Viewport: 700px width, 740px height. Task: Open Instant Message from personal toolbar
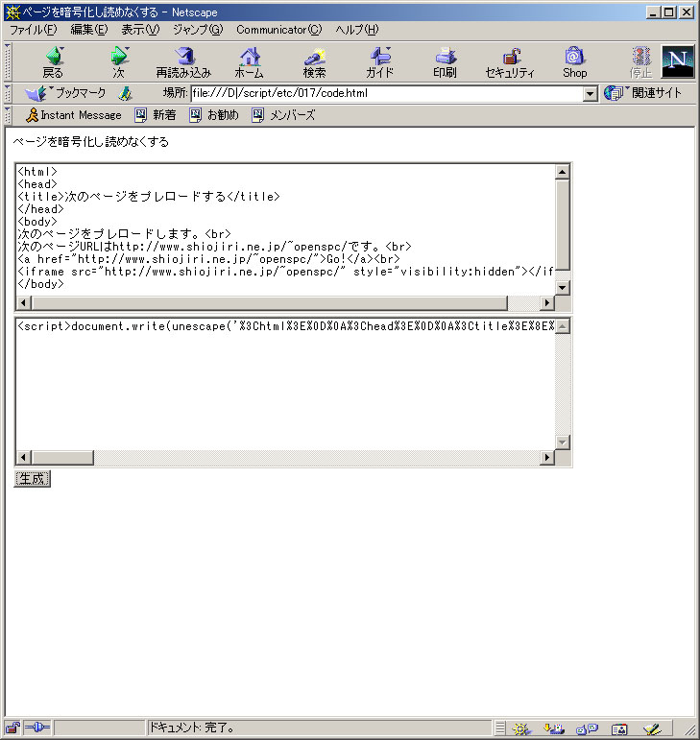coord(74,114)
